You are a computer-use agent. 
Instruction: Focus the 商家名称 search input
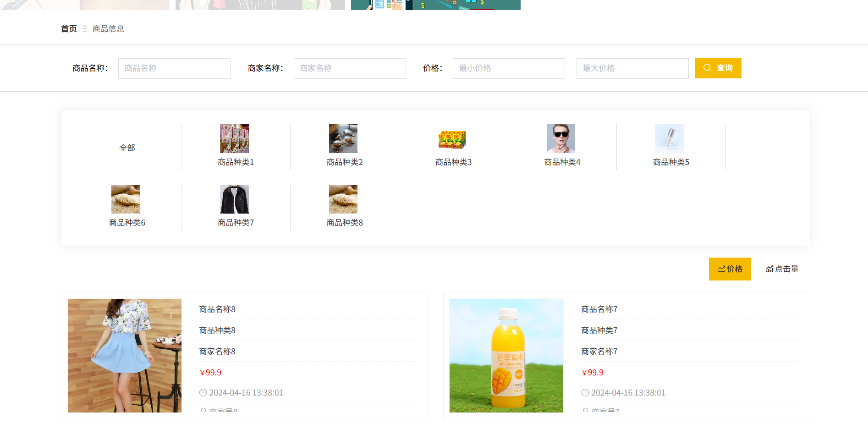(x=350, y=68)
